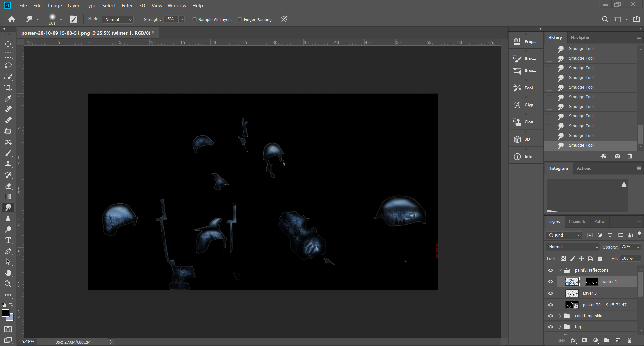Switch to the Channels tab
The width and height of the screenshot is (644, 346).
coord(577,222)
